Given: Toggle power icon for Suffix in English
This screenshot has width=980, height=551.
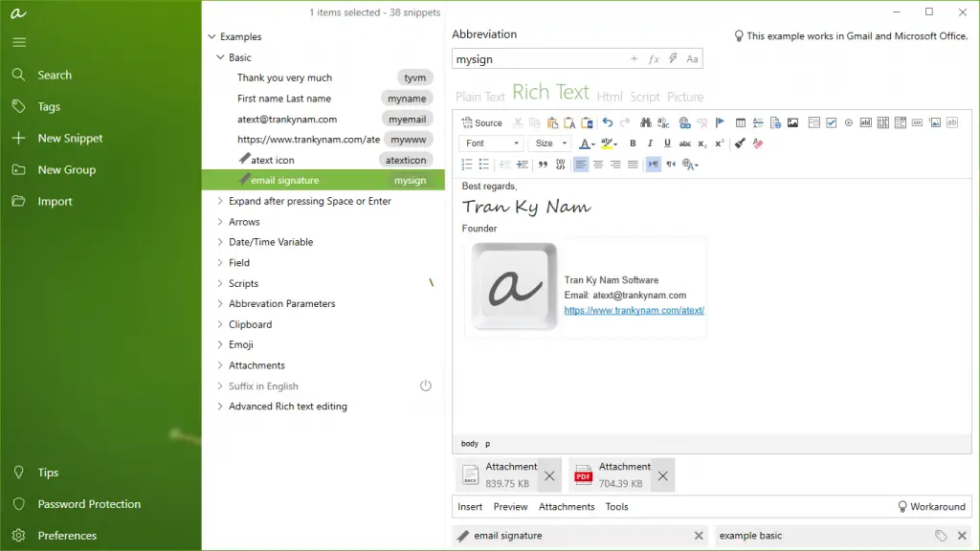Looking at the screenshot, I should (x=426, y=386).
